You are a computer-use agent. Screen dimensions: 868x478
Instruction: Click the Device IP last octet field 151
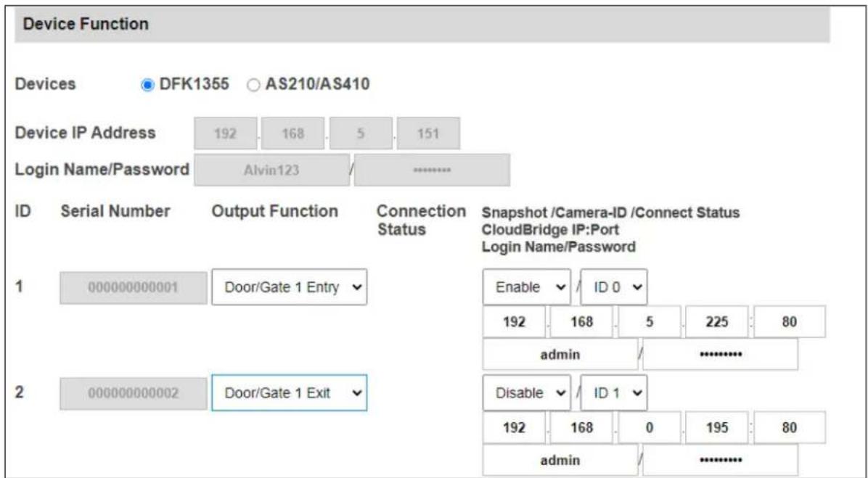point(428,133)
